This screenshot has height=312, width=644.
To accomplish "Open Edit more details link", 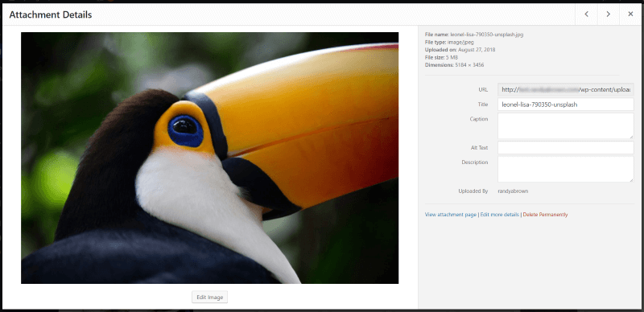I will (x=499, y=215).
